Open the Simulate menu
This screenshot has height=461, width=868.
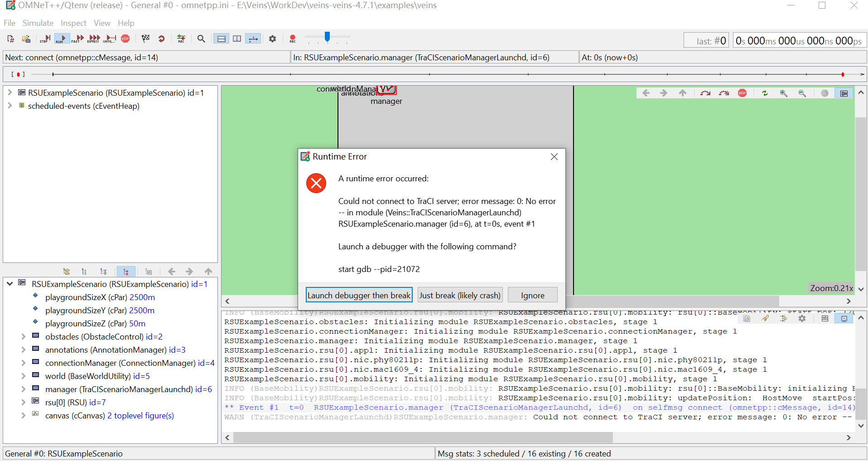tap(38, 23)
